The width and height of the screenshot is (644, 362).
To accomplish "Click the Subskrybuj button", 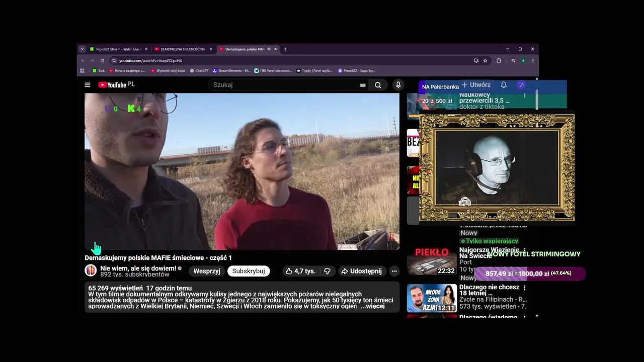I will [249, 271].
